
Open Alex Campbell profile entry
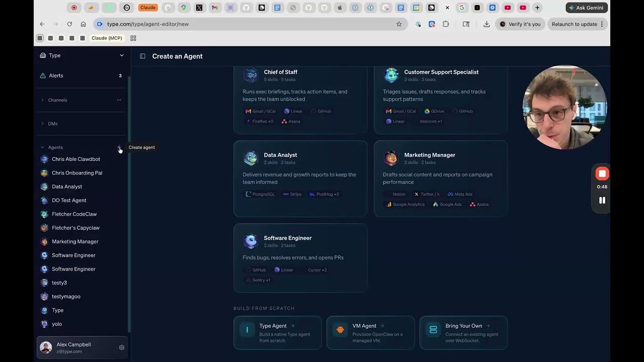click(x=82, y=347)
